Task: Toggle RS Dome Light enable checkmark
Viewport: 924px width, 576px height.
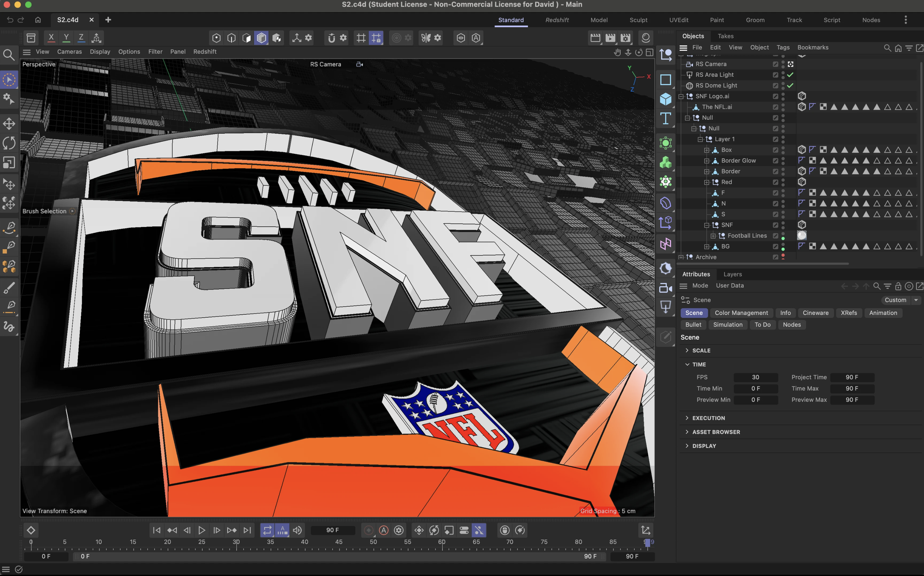Action: [x=790, y=85]
